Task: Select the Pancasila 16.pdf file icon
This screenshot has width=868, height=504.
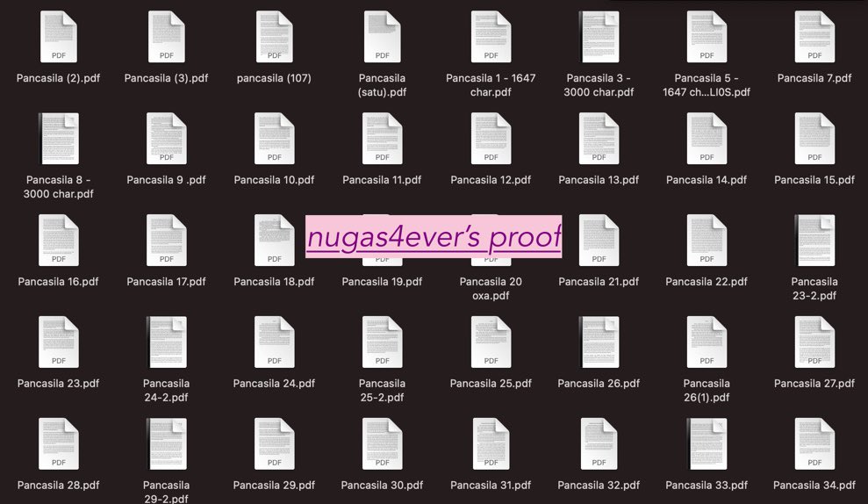Action: [x=58, y=241]
